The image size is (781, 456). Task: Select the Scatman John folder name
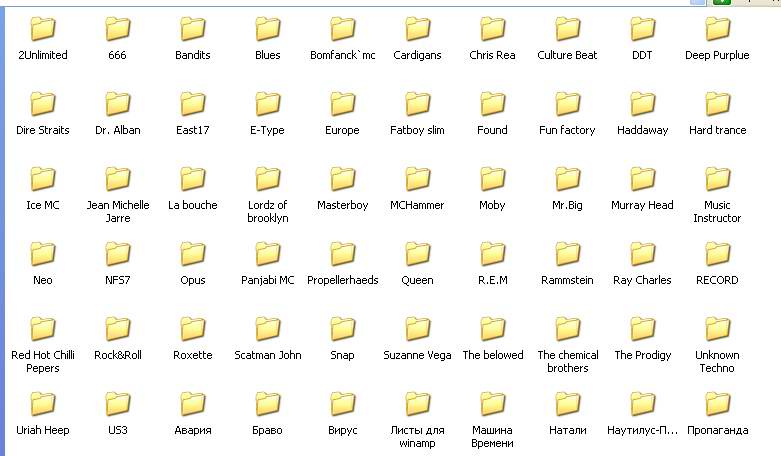(x=268, y=355)
